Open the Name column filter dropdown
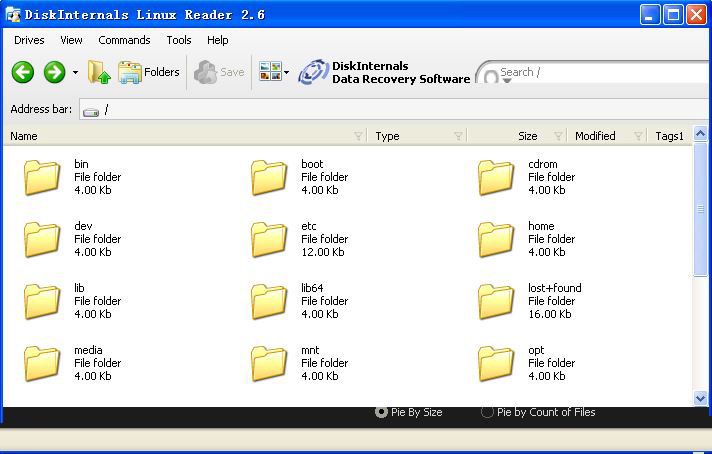Viewport: 712px width, 454px height. 358,136
